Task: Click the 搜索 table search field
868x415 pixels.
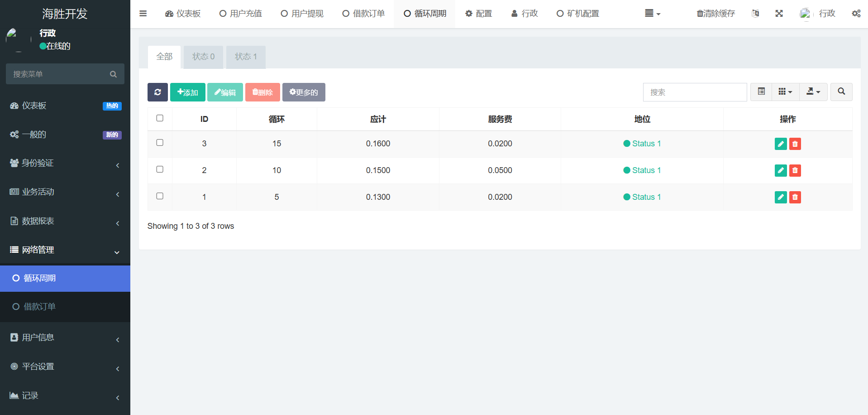Action: coord(694,92)
